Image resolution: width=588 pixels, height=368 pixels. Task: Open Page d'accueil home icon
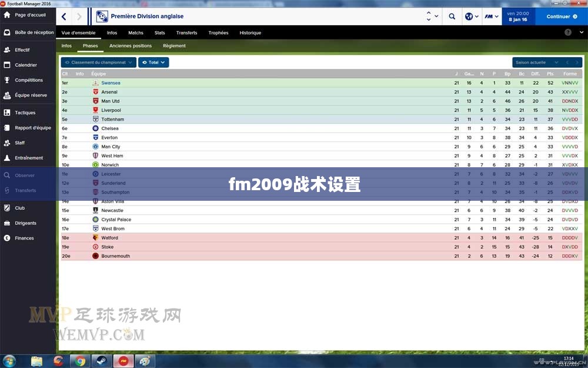7,15
